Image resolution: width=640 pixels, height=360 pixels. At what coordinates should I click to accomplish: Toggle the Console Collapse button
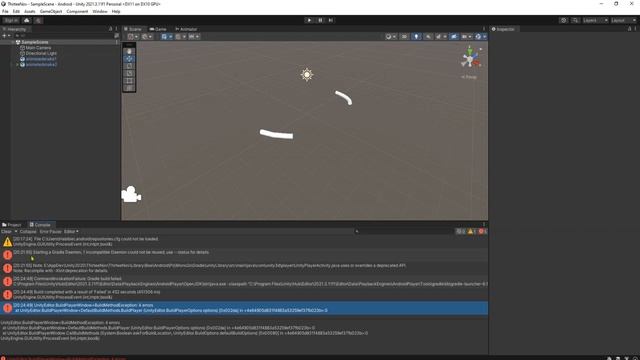click(x=28, y=231)
